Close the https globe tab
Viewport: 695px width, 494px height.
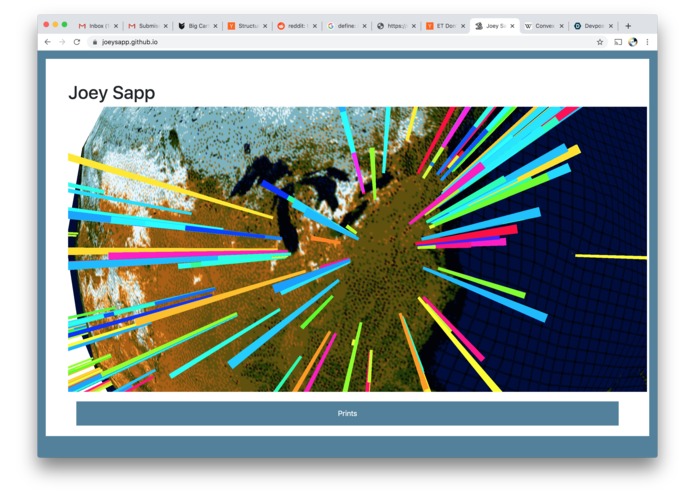[414, 26]
